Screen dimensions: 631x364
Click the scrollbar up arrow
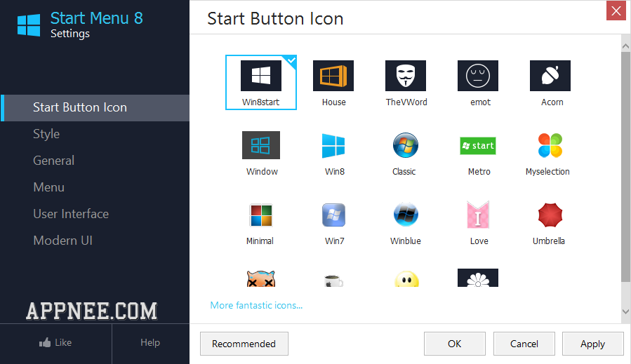(625, 46)
